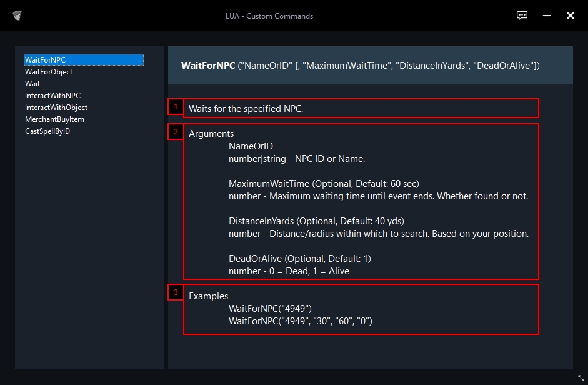Screen dimensions: 588x385
Task: Open InteractWithNPC command documentation
Action: (52, 96)
